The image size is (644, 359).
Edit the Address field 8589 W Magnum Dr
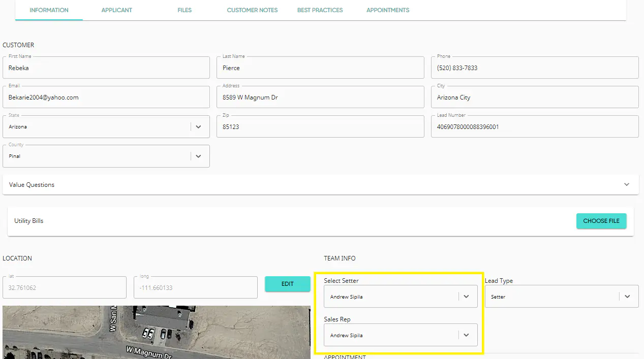tap(320, 97)
